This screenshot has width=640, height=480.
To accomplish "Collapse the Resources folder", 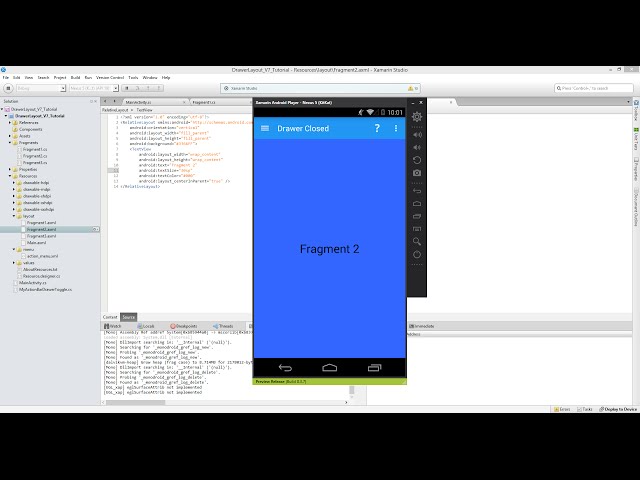I will click(10, 176).
